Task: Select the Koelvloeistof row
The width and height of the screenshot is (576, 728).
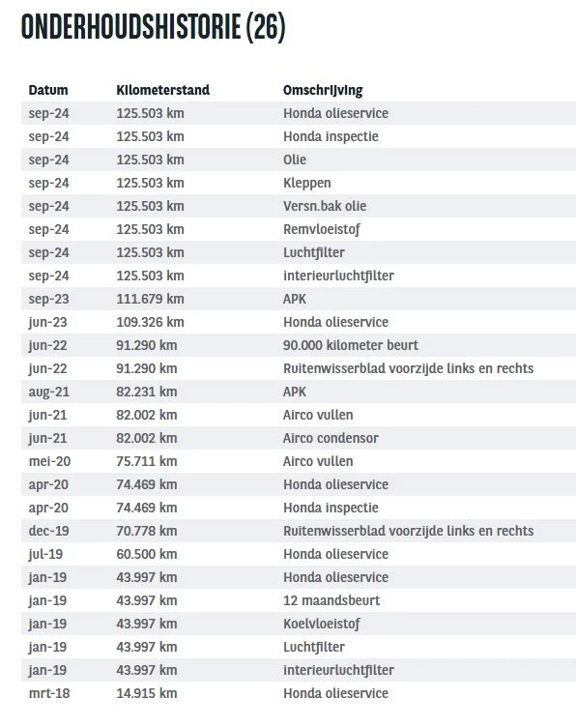Action: pyautogui.click(x=299, y=624)
